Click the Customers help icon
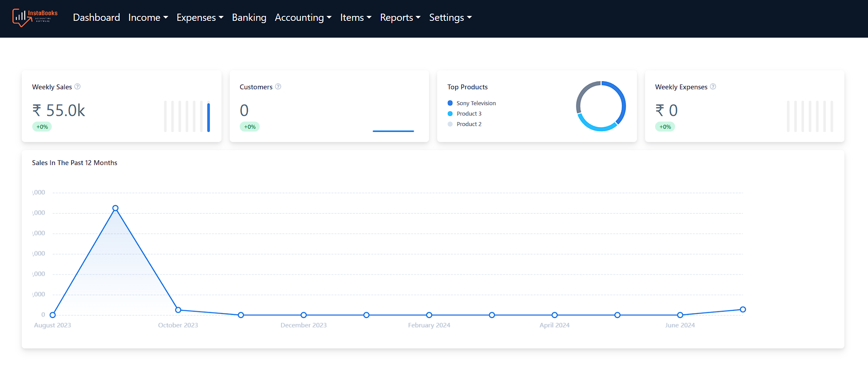Viewport: 868px width, 372px height. [278, 87]
